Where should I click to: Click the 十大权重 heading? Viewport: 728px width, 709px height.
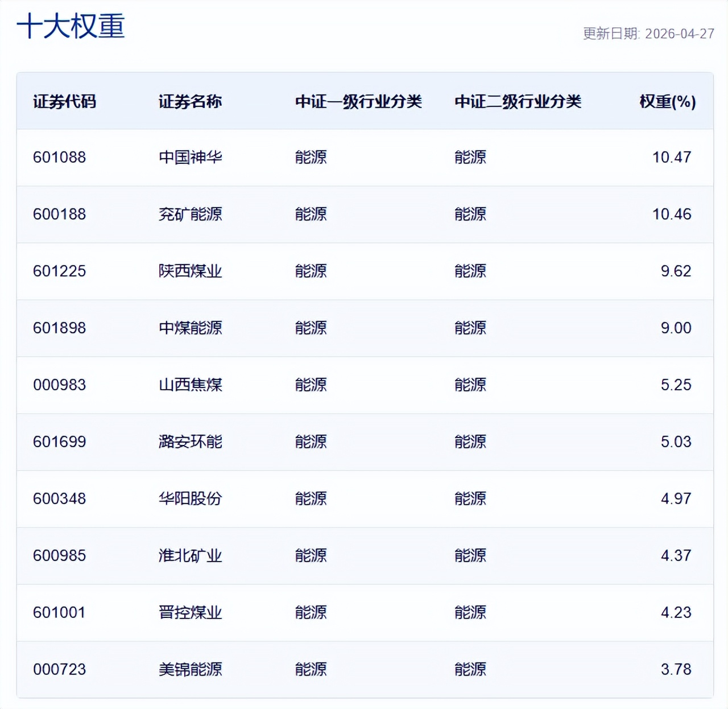coord(71,27)
